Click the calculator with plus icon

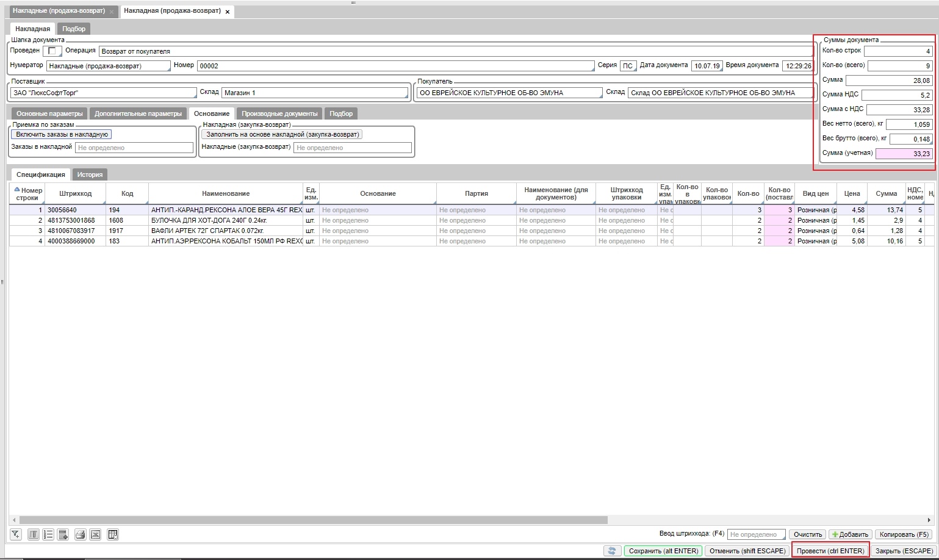click(63, 534)
